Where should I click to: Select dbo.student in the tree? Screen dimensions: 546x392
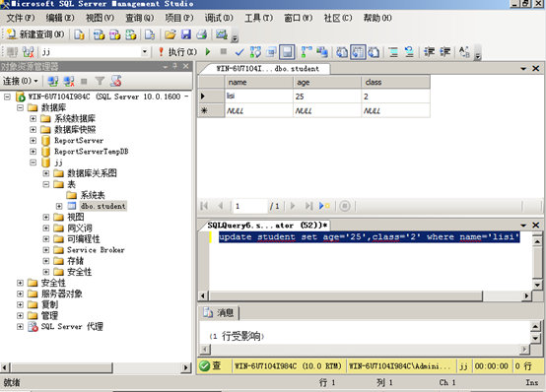pos(103,206)
